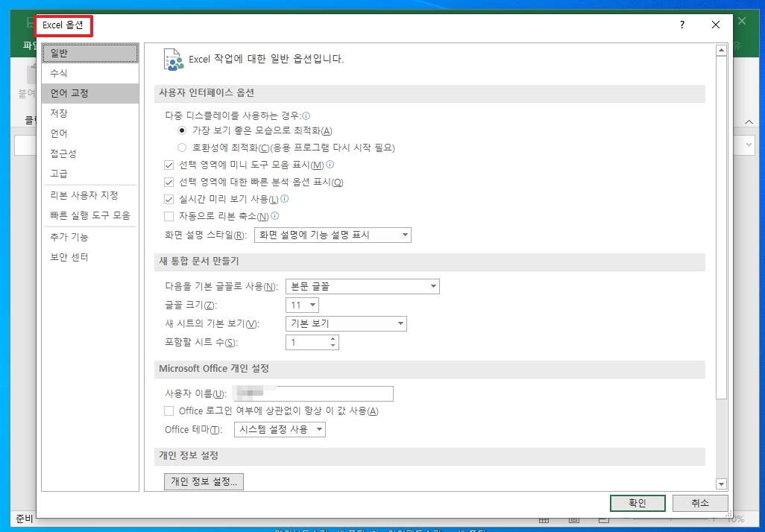Viewport: 765px width, 532px height.
Task: Select the 언어 교정 category
Action: click(x=90, y=93)
